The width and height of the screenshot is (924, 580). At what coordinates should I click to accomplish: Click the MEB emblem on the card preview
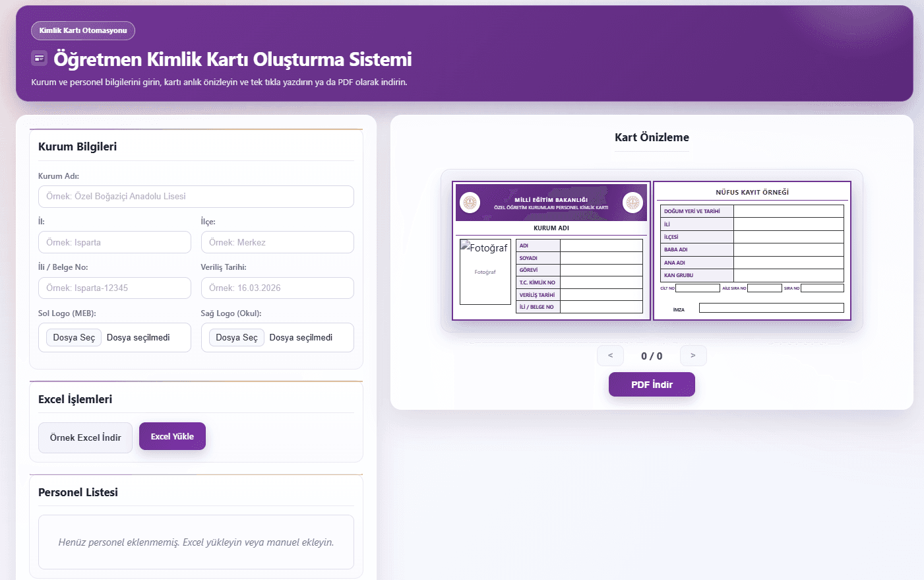pyautogui.click(x=470, y=203)
